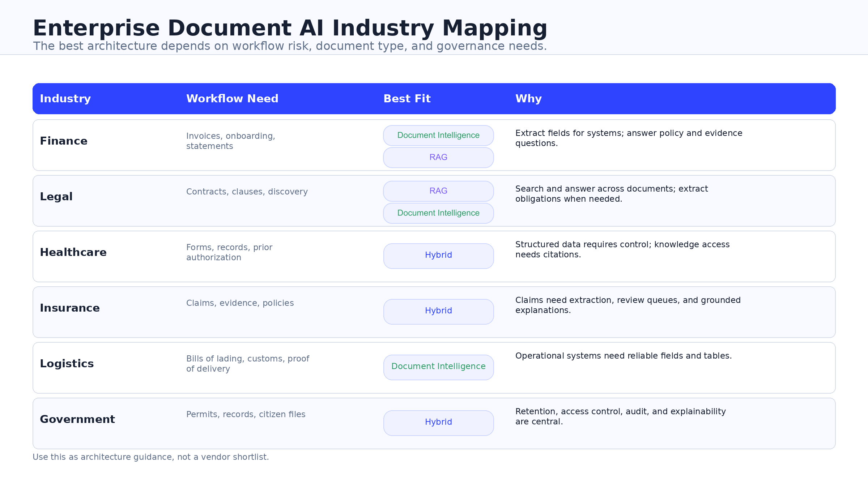Image resolution: width=868 pixels, height=488 pixels.
Task: Click the Industry column header
Action: (x=65, y=99)
